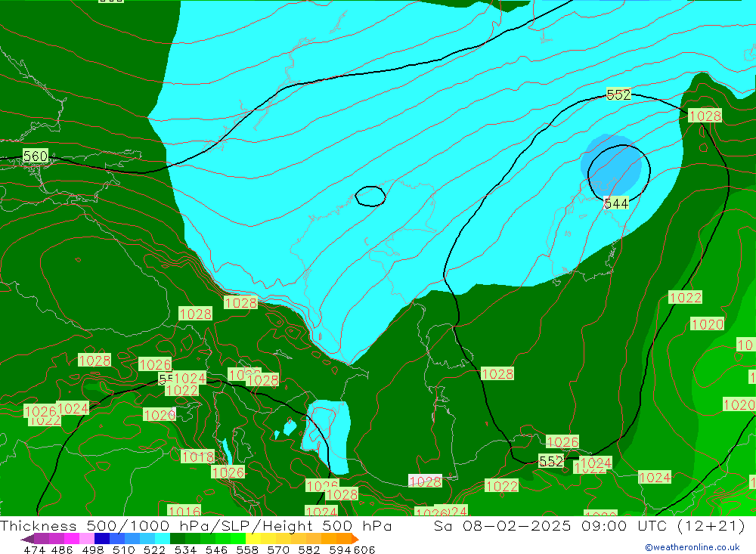Image resolution: width=756 pixels, height=554 pixels.
Task: Click the 486 legend value
Action: coord(62,550)
